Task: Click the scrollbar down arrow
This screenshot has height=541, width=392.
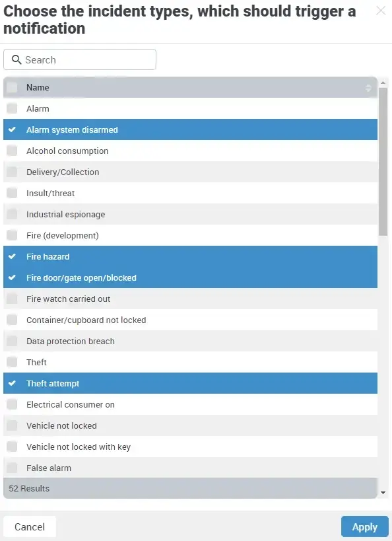Action: pos(383,492)
